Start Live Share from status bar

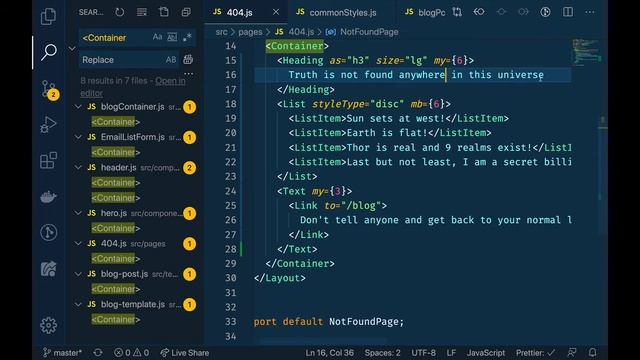pos(184,353)
